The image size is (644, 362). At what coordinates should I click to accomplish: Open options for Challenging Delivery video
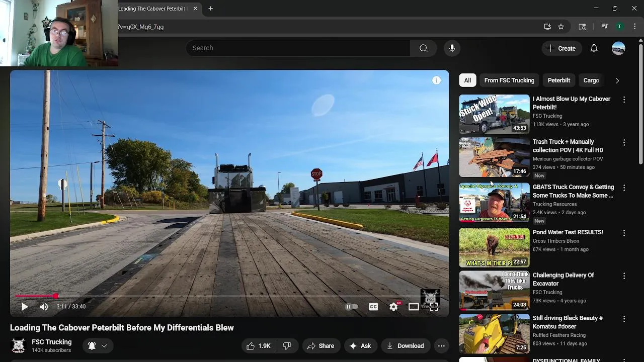tap(624, 276)
